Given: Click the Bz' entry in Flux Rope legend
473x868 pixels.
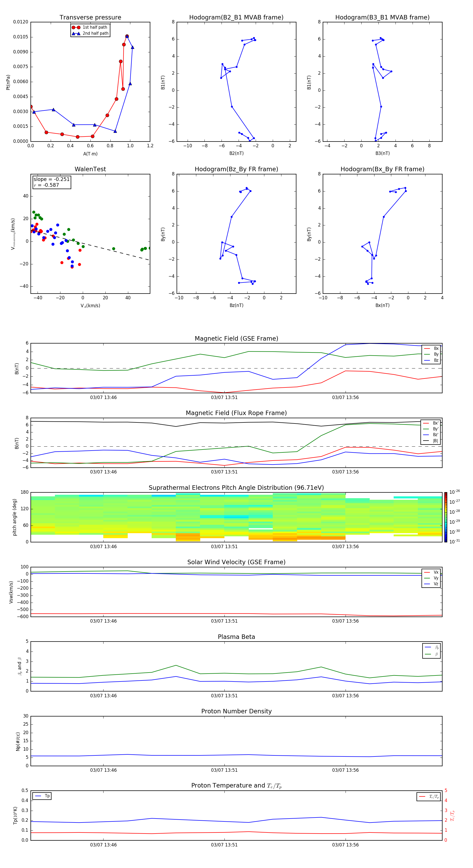Looking at the screenshot, I should click(431, 435).
